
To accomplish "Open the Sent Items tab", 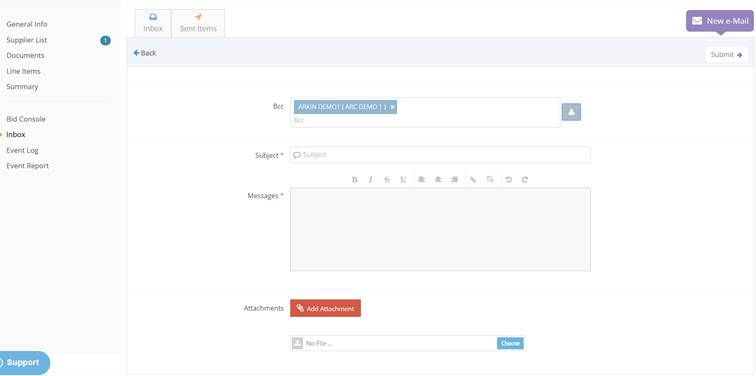I will click(198, 23).
